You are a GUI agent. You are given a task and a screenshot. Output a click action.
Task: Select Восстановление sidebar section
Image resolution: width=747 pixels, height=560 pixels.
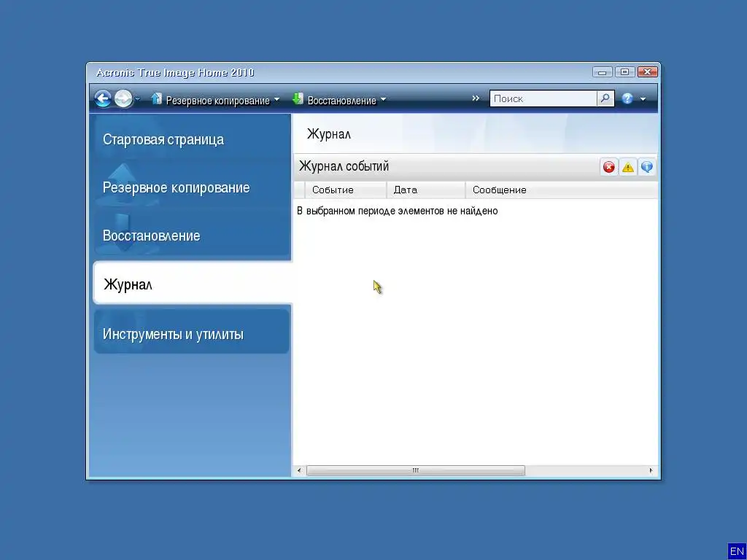192,236
